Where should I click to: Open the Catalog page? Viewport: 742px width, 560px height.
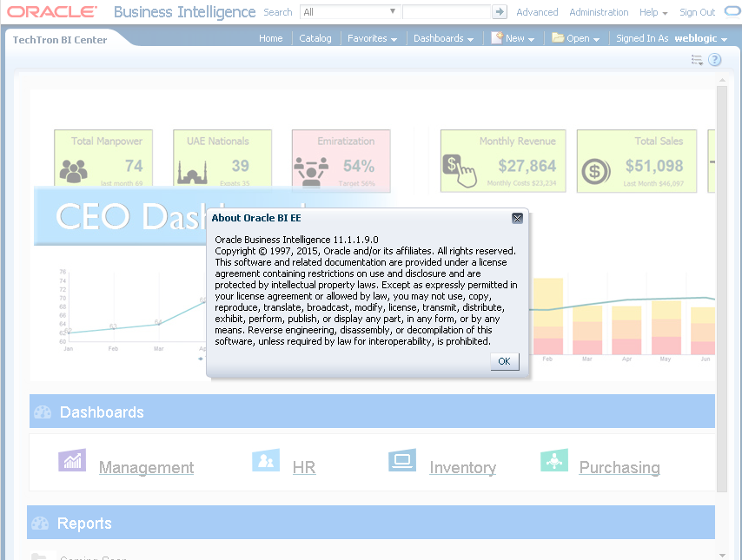(x=315, y=38)
